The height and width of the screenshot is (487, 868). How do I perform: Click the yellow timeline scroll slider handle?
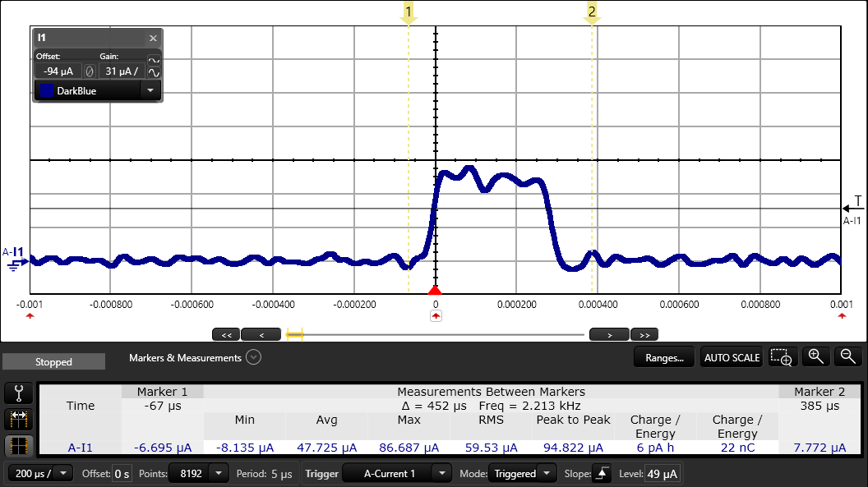[x=294, y=334]
